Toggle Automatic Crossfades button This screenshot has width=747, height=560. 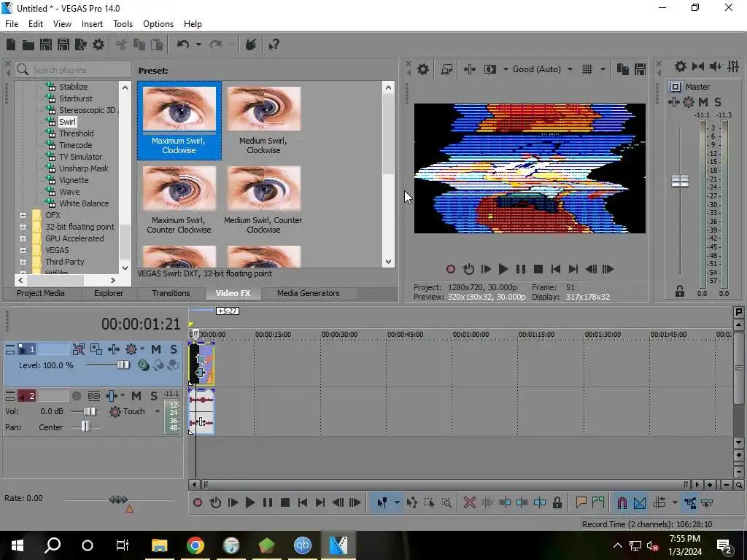640,503
